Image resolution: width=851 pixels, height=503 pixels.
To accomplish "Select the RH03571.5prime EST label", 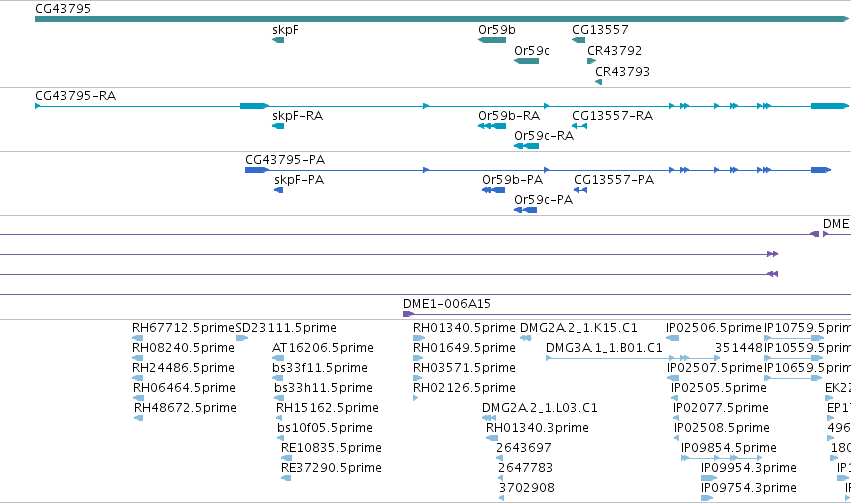I will coord(464,368).
